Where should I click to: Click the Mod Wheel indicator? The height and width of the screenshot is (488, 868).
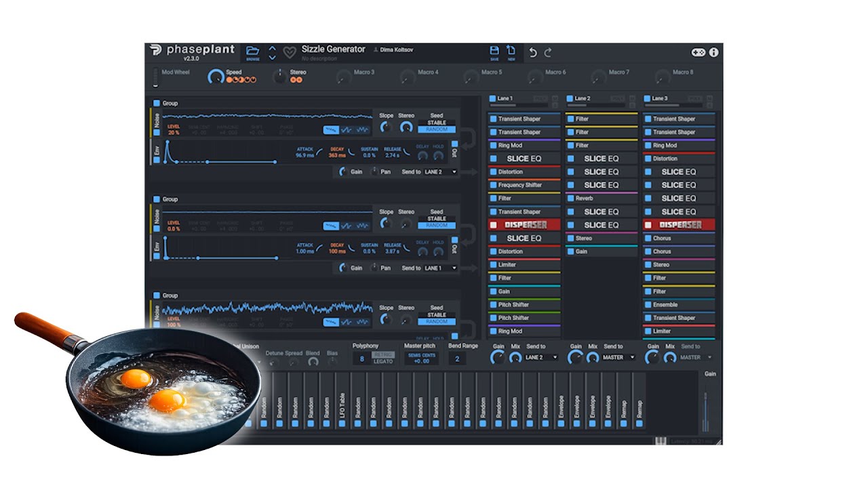click(155, 77)
